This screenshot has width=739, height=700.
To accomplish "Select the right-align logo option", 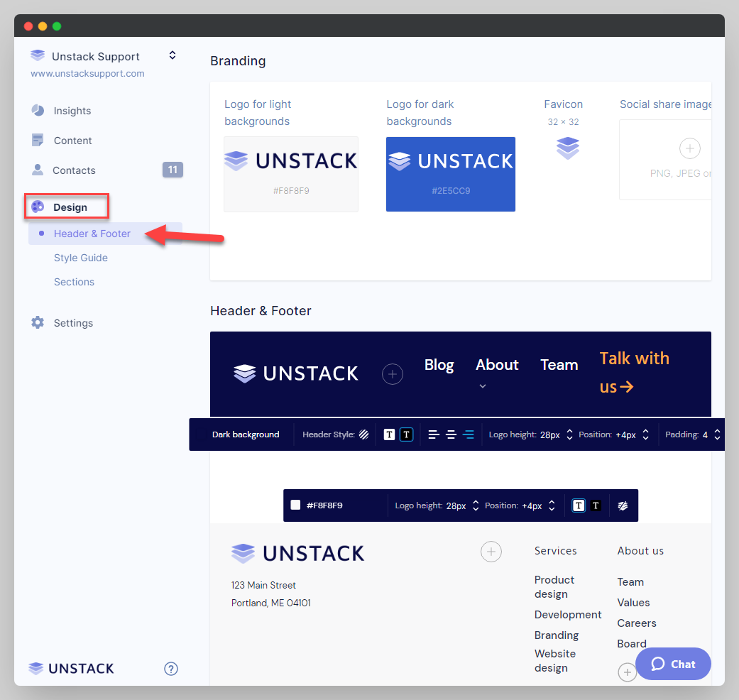I will 469,434.
